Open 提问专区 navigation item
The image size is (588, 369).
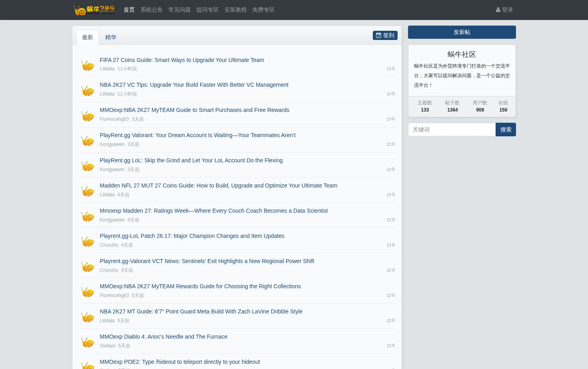point(208,10)
